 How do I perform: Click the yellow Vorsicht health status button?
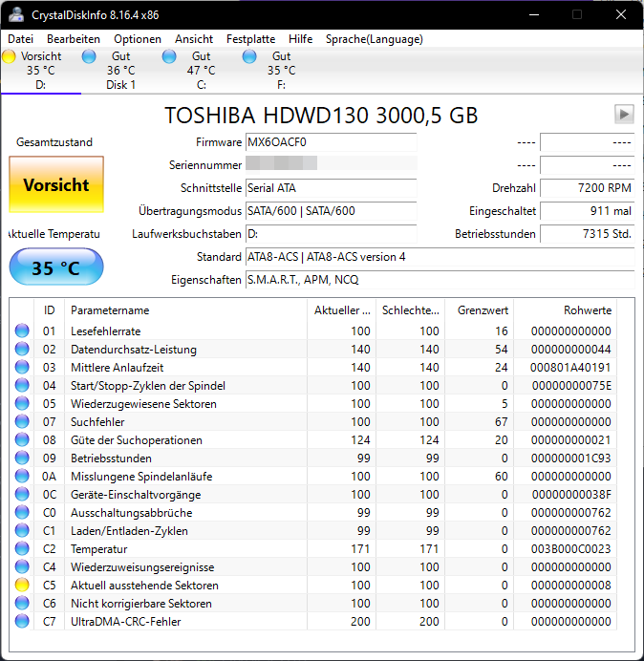[56, 184]
